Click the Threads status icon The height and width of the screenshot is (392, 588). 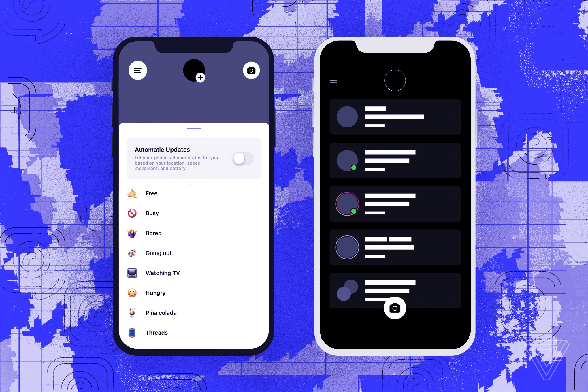(x=133, y=333)
